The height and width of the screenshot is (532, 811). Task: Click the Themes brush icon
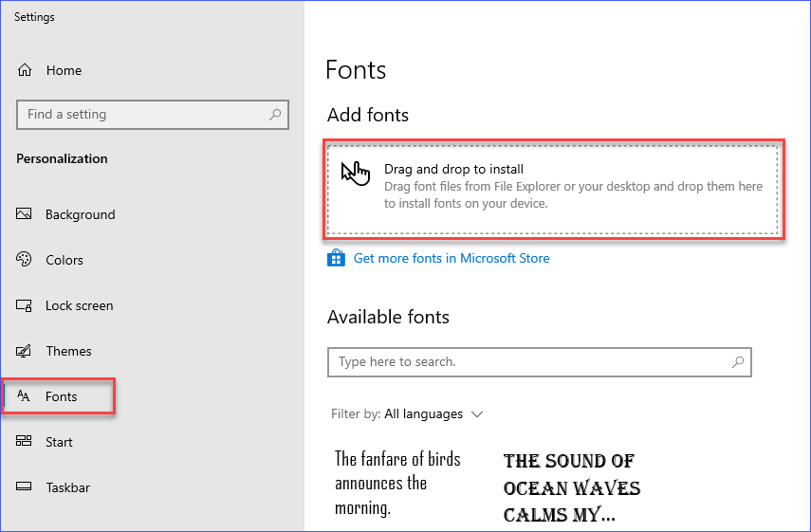pyautogui.click(x=24, y=351)
